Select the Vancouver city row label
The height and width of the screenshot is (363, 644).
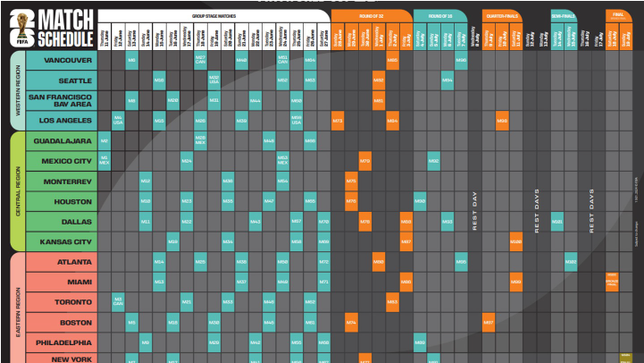click(x=61, y=60)
